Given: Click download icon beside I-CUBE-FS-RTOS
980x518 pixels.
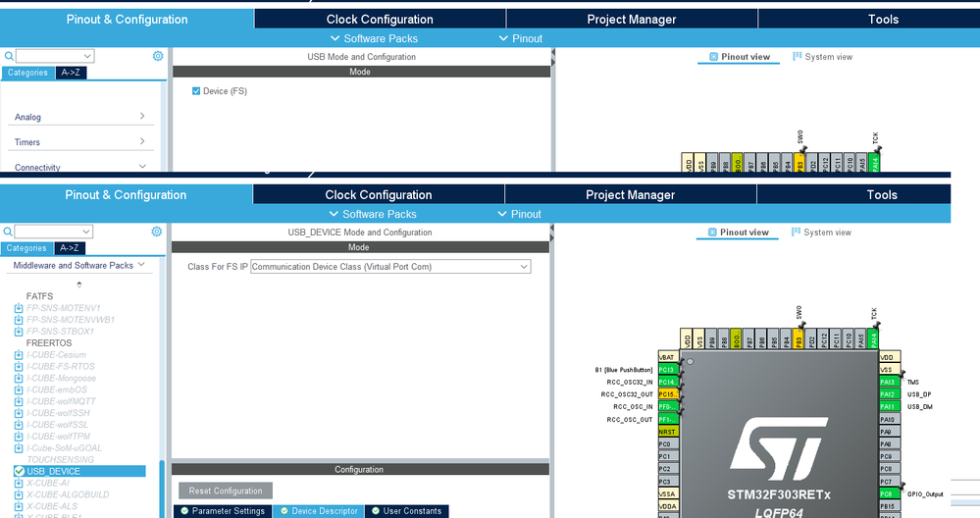Looking at the screenshot, I should tap(19, 366).
